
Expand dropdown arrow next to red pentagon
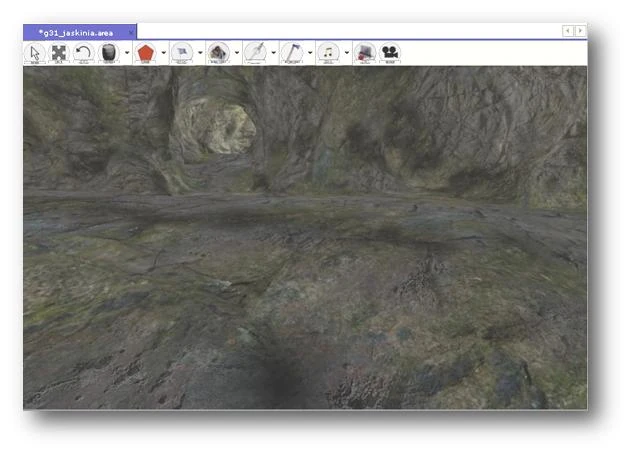163,53
